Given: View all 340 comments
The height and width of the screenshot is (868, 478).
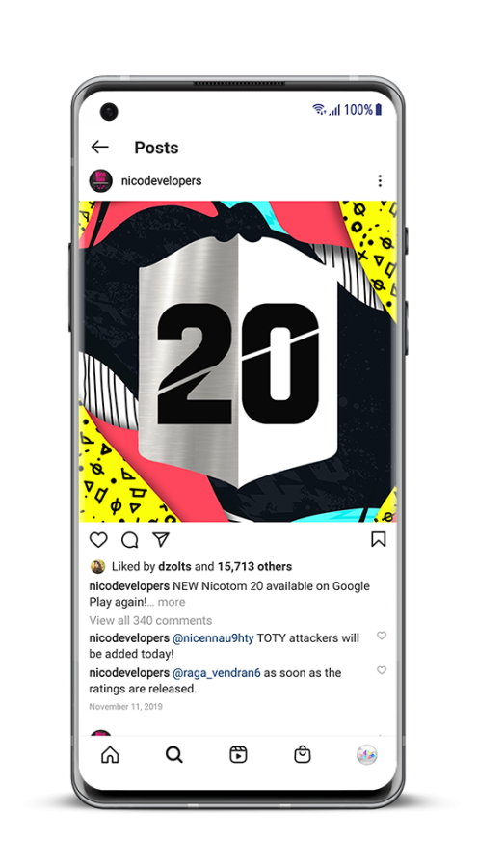Looking at the screenshot, I should (x=150, y=620).
